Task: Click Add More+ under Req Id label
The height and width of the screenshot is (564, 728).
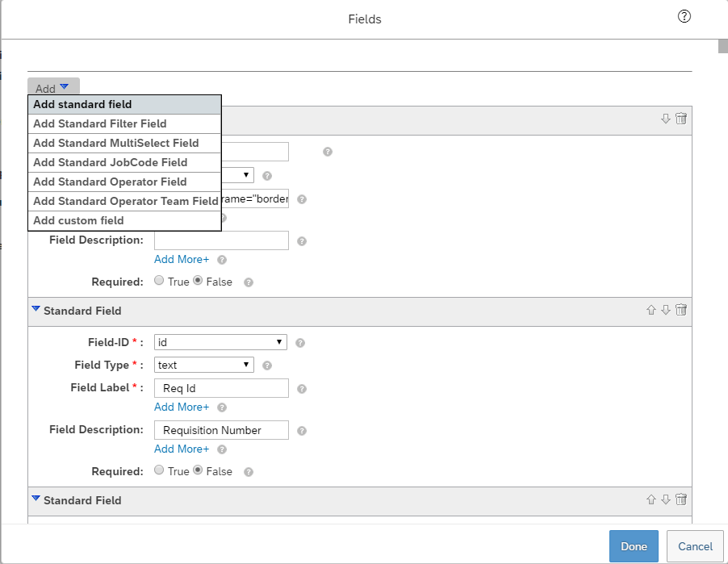Action: pyautogui.click(x=182, y=407)
